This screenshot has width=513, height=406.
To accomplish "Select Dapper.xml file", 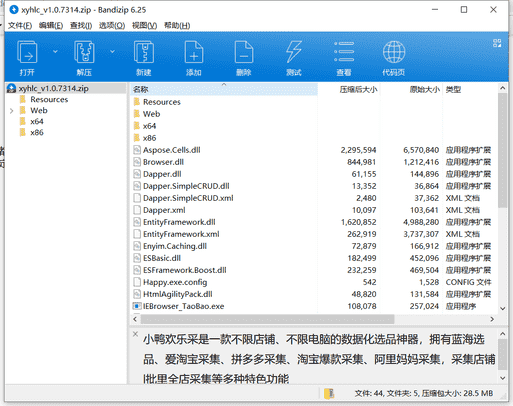I will coord(164,210).
